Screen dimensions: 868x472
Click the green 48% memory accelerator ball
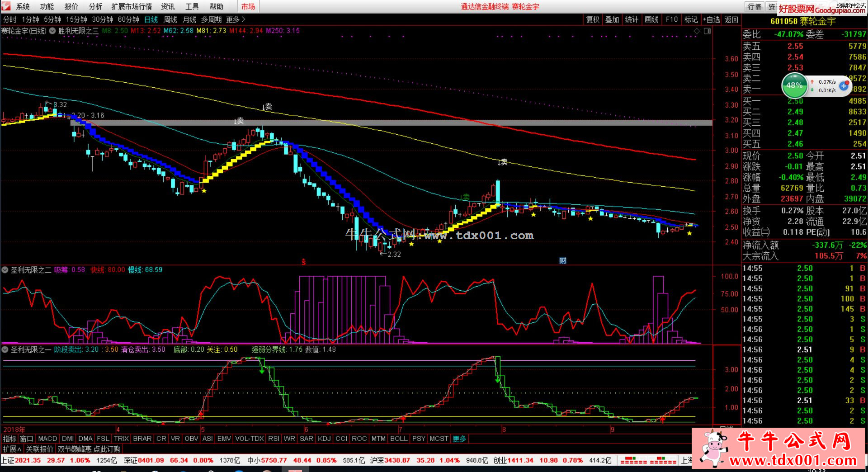coord(794,85)
